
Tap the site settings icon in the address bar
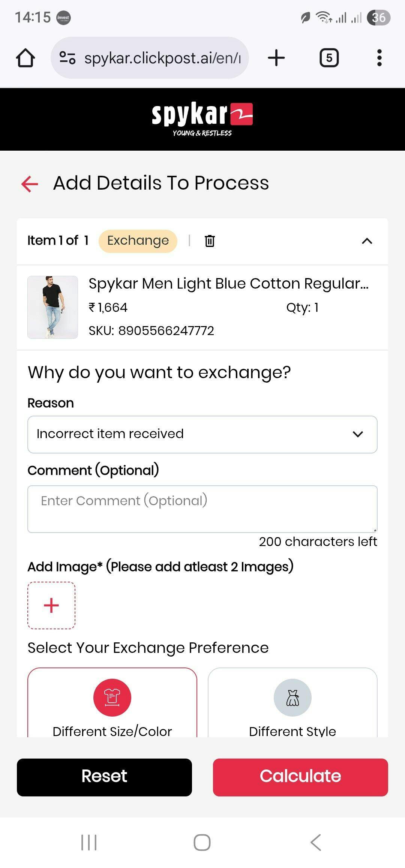[67, 58]
